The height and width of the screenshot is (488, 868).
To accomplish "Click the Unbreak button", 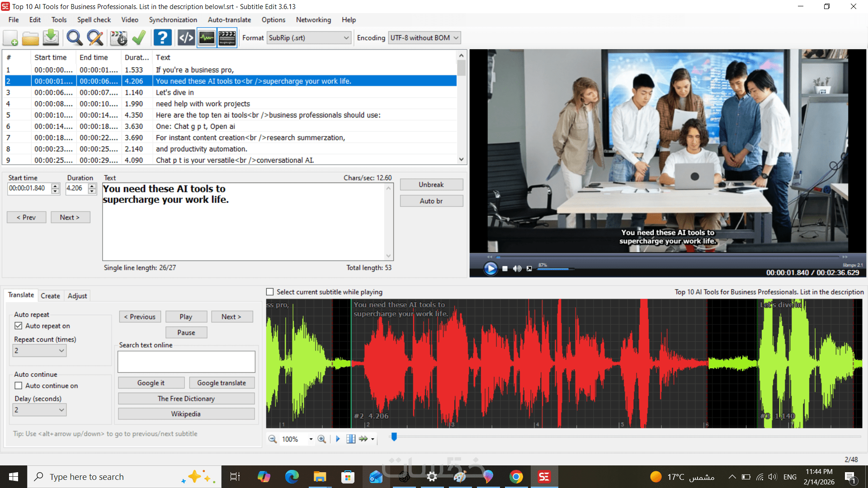I will point(431,185).
